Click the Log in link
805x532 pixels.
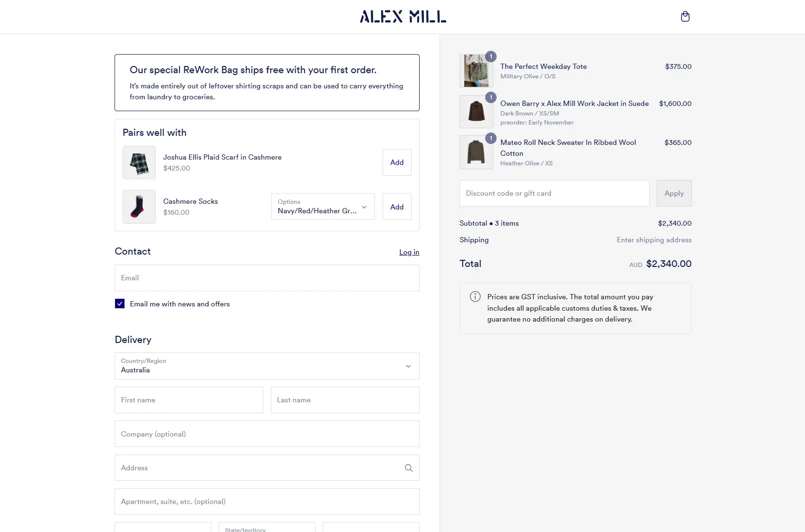point(409,252)
